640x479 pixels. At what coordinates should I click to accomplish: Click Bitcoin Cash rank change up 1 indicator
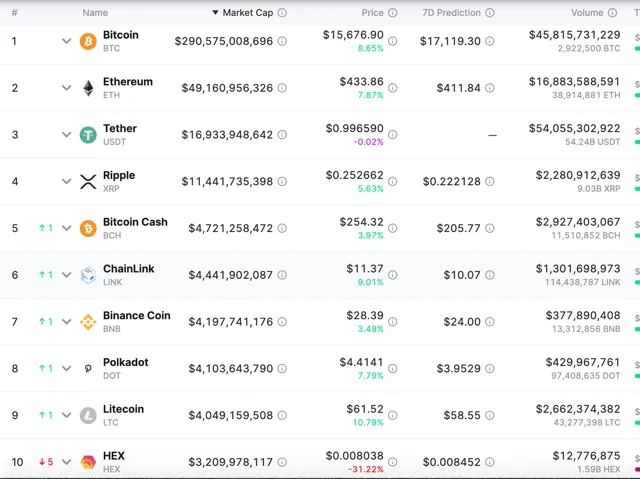46,228
